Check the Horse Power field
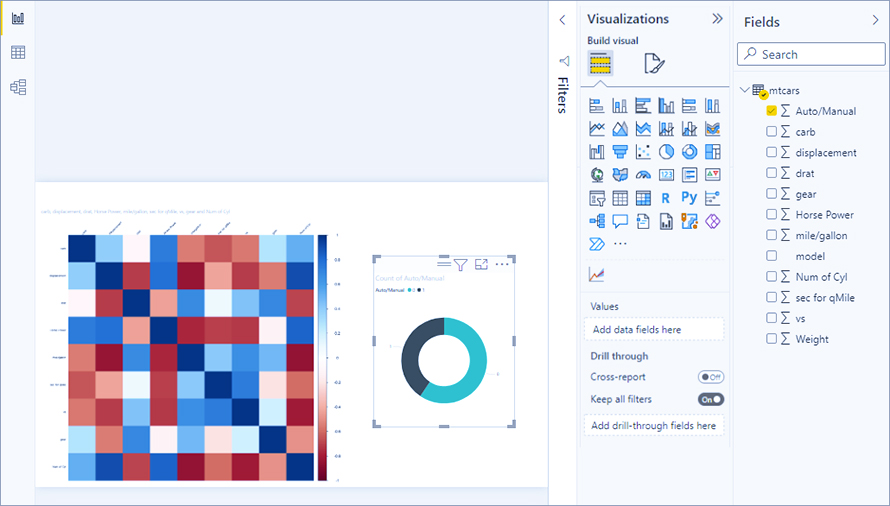 772,214
